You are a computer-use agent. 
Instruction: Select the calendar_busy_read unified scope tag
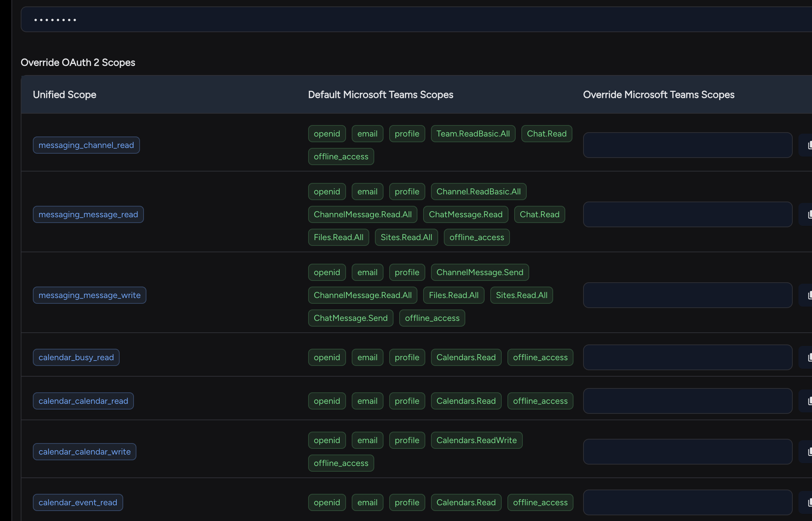[x=76, y=357]
